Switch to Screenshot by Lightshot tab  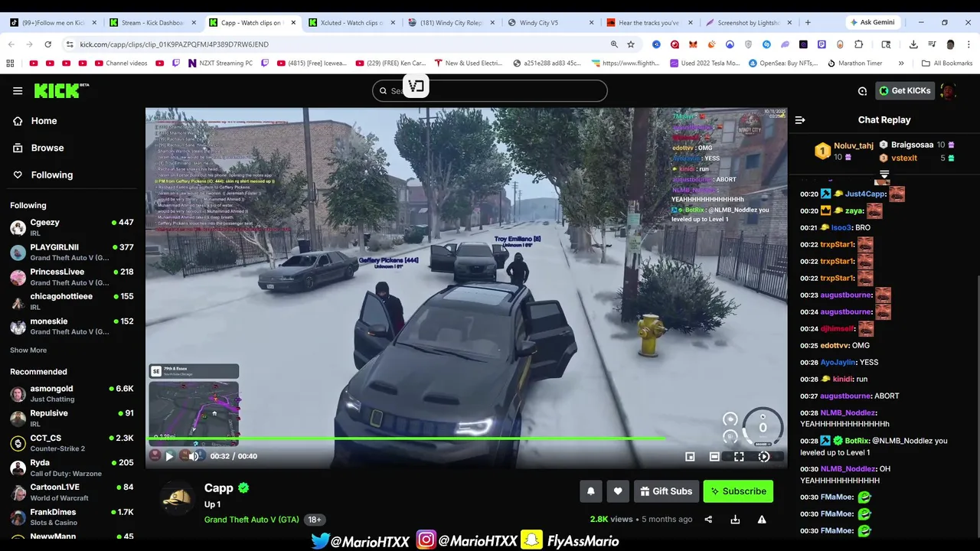click(x=749, y=23)
